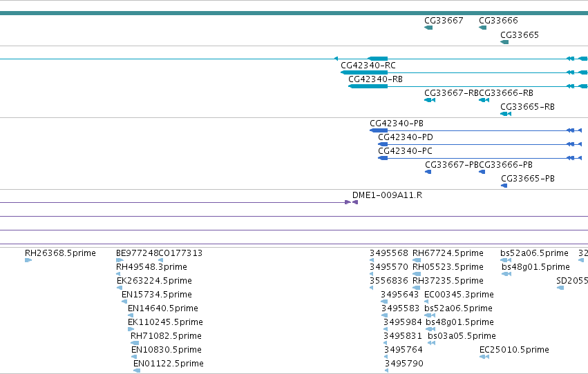Click the CG42340-PC protein feature

point(405,151)
